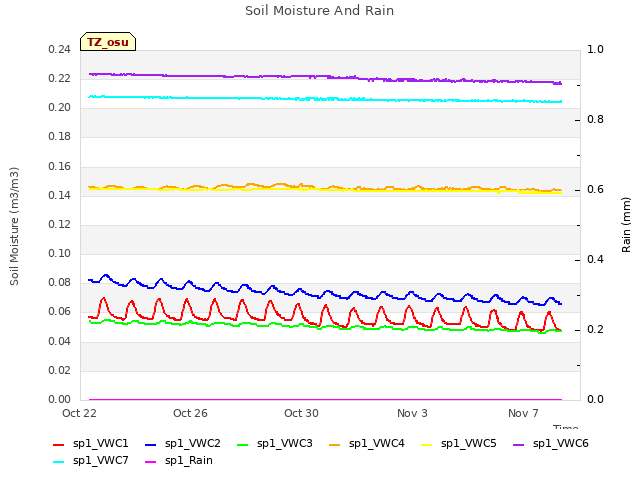Click the 0.24 left axis value
Image resolution: width=640 pixels, height=480 pixels.
pos(60,50)
